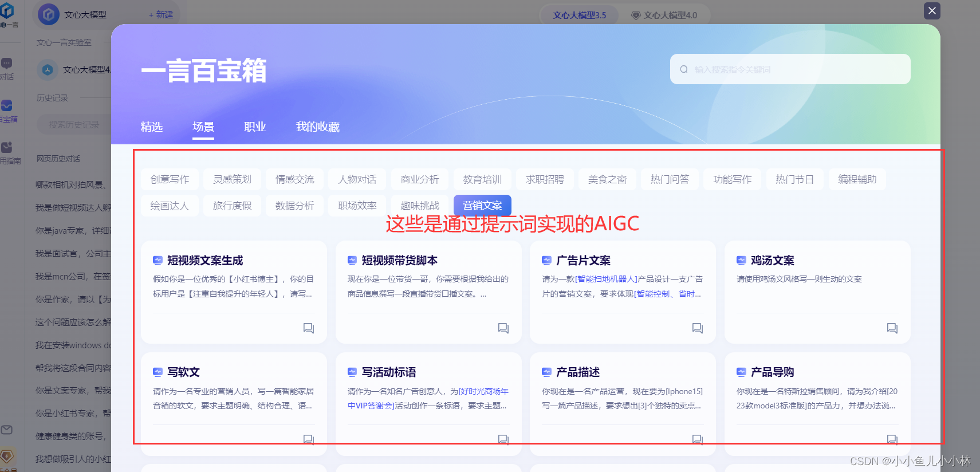This screenshot has height=472, width=980.
Task: Open history item 你是java专家
Action: tap(73, 230)
